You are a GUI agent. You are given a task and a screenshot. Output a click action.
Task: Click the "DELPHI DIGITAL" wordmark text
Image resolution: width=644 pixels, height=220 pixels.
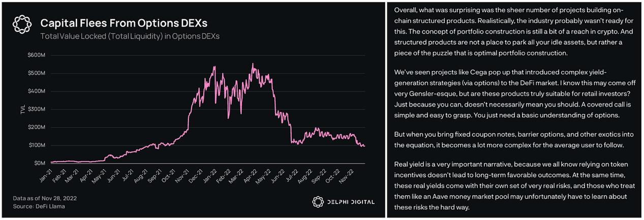point(350,202)
